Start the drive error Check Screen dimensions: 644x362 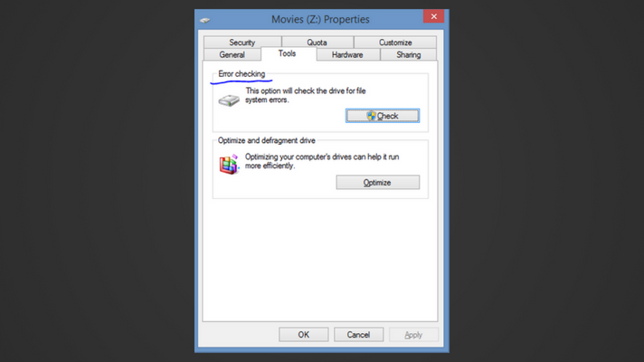click(x=383, y=116)
